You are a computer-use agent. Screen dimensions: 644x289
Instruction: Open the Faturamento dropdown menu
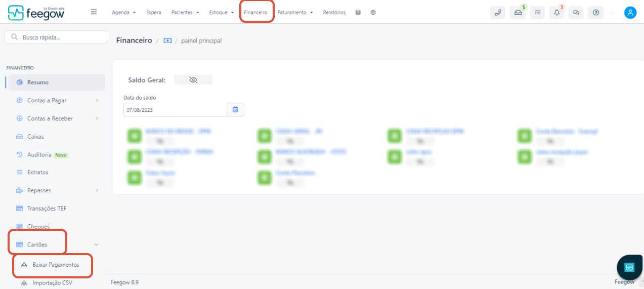tap(295, 13)
